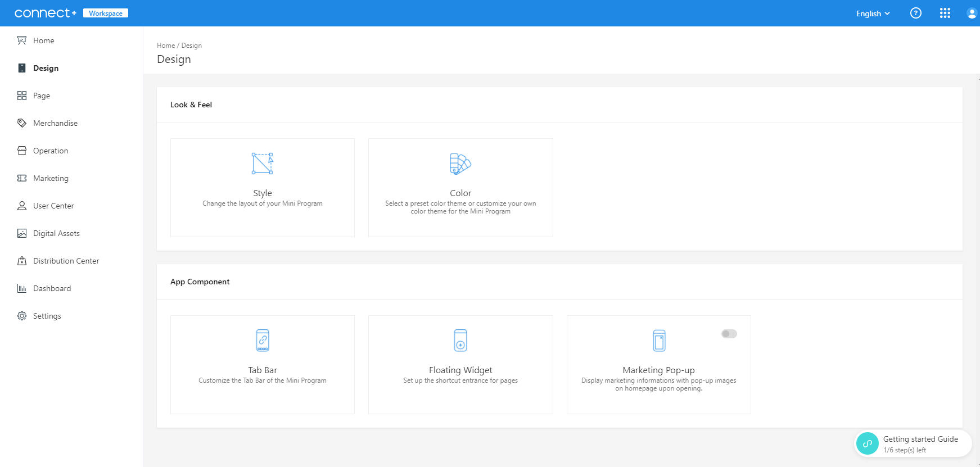Click the Distribution Center bag icon

pos(22,261)
